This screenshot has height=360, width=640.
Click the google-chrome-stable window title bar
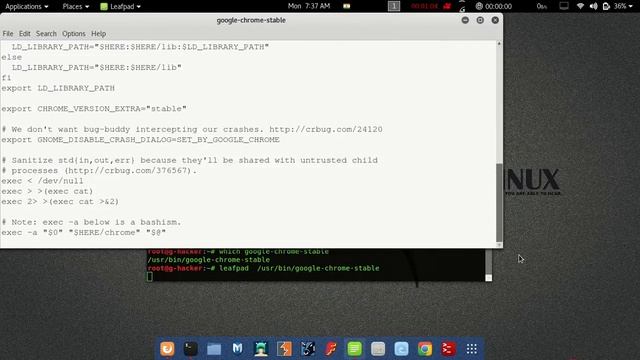point(251,20)
